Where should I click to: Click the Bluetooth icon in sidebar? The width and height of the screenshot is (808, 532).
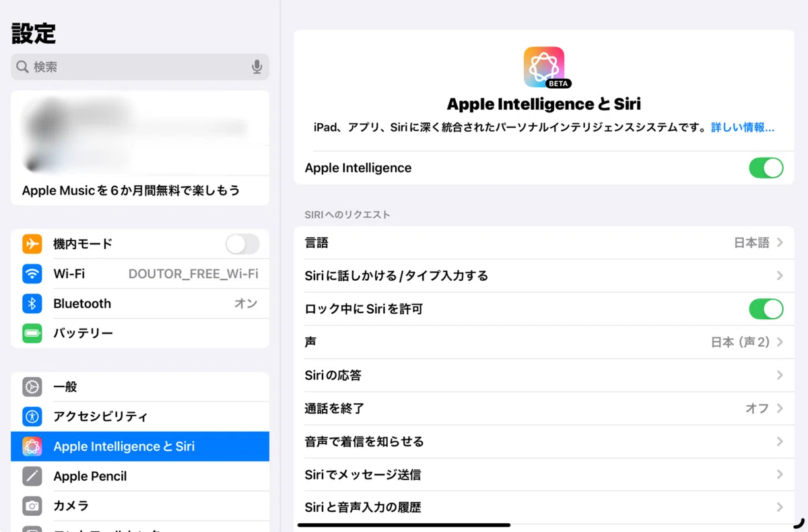(32, 303)
